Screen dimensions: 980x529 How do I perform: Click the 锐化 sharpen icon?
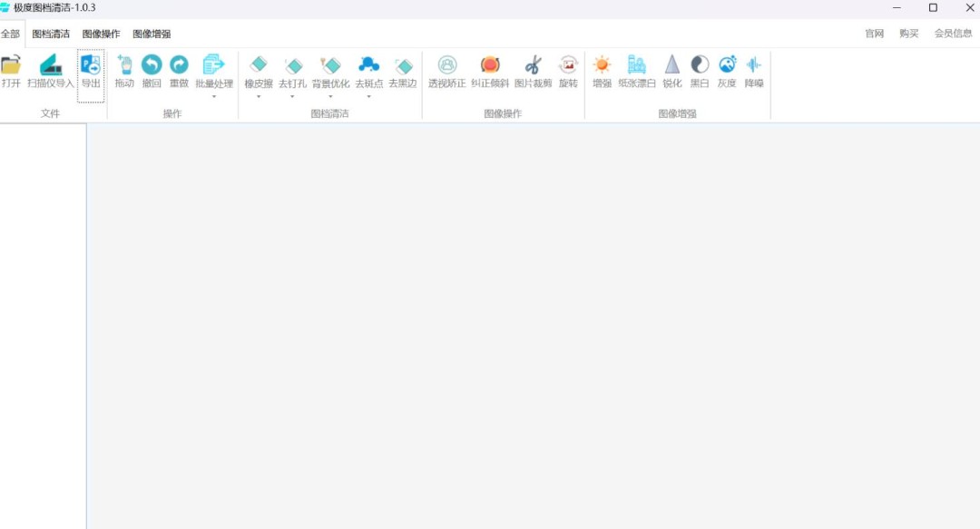tap(671, 65)
